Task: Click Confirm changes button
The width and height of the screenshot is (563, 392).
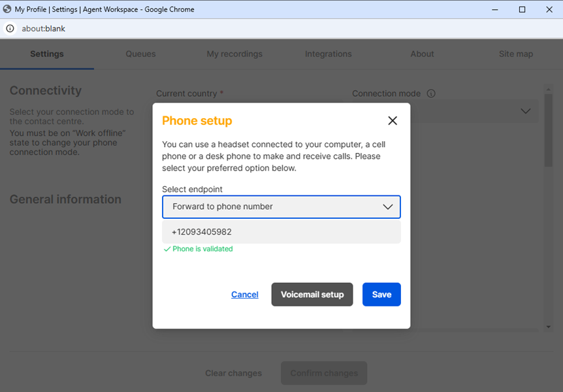Action: coord(324,373)
